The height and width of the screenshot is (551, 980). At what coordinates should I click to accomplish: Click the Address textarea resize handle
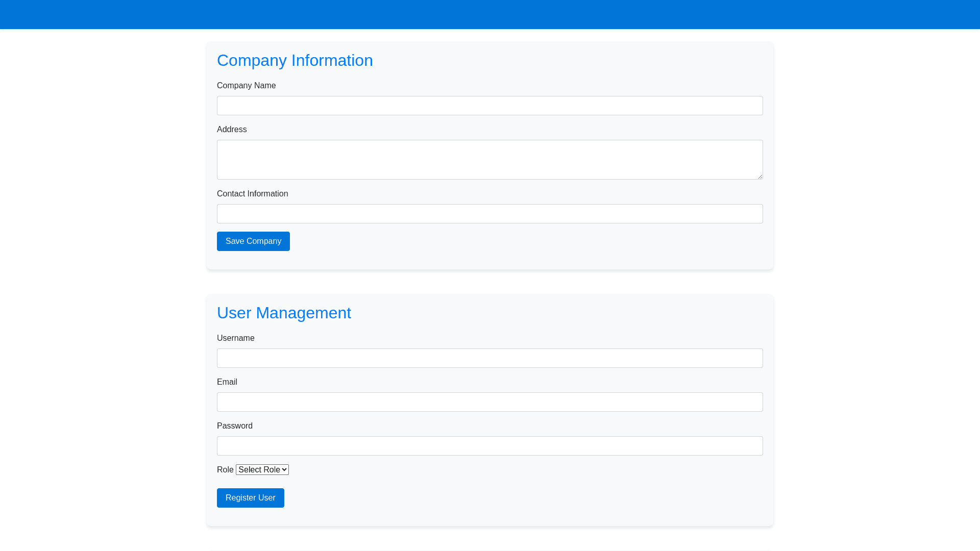(759, 176)
